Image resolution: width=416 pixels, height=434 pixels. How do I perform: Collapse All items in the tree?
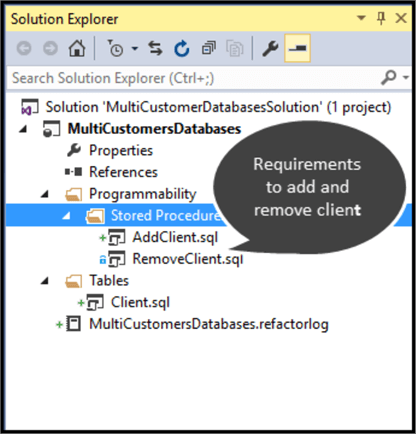point(209,48)
